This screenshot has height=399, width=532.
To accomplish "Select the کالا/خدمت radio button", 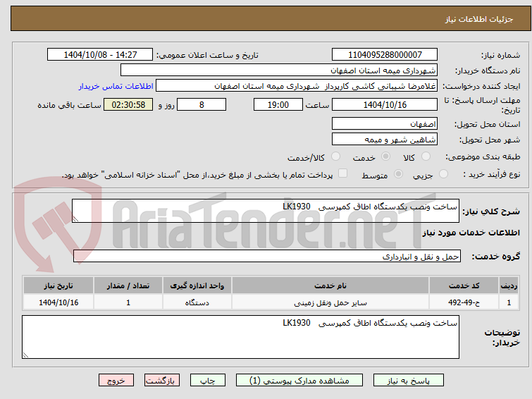I will pyautogui.click(x=335, y=156).
